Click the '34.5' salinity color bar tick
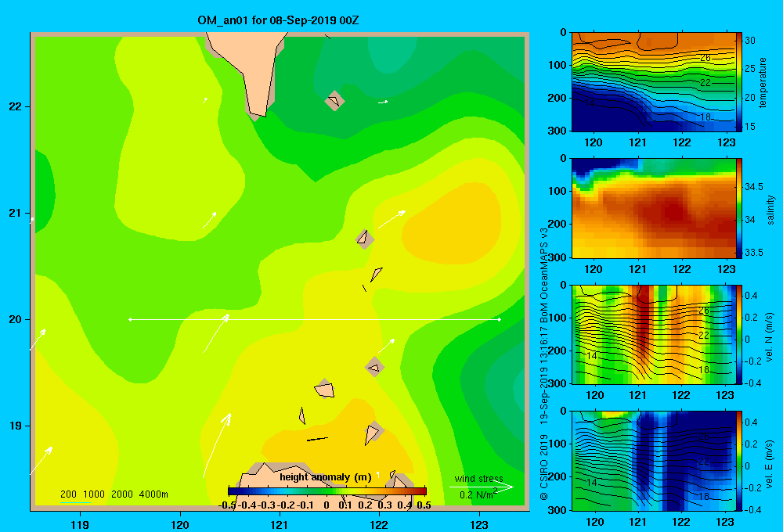 point(754,187)
